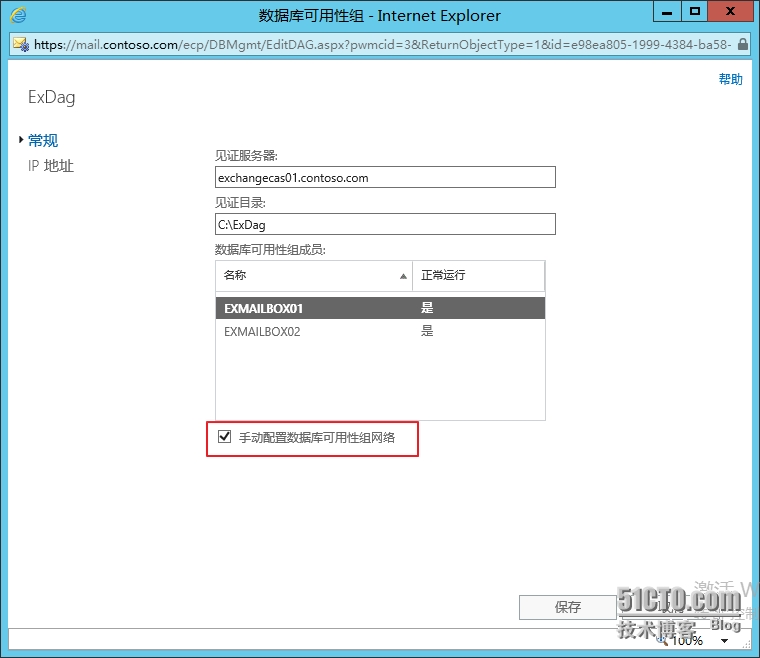Click the 见证目录 field showing C:\ExDag
The image size is (760, 658).
tap(385, 225)
